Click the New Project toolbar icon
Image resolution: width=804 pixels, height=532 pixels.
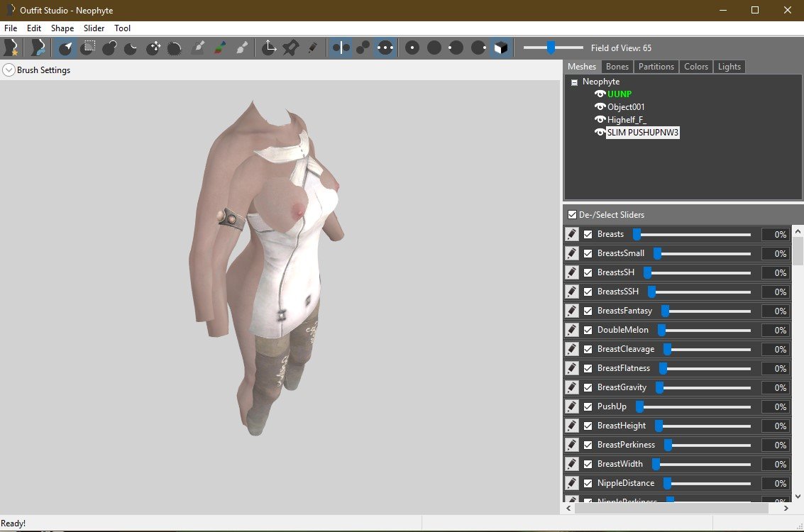11,48
